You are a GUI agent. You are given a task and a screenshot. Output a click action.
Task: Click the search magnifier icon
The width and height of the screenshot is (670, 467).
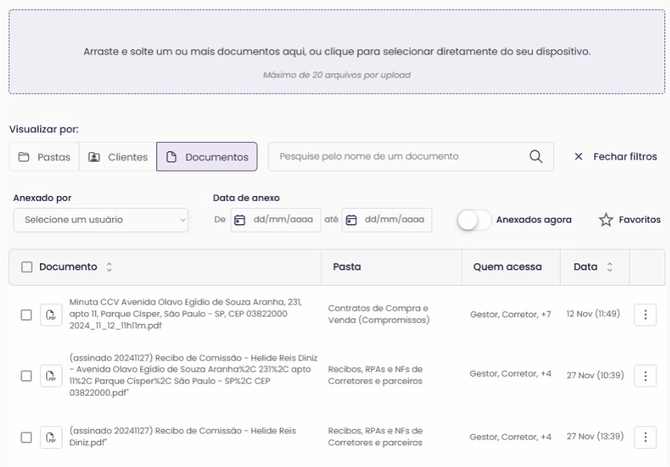coord(536,157)
